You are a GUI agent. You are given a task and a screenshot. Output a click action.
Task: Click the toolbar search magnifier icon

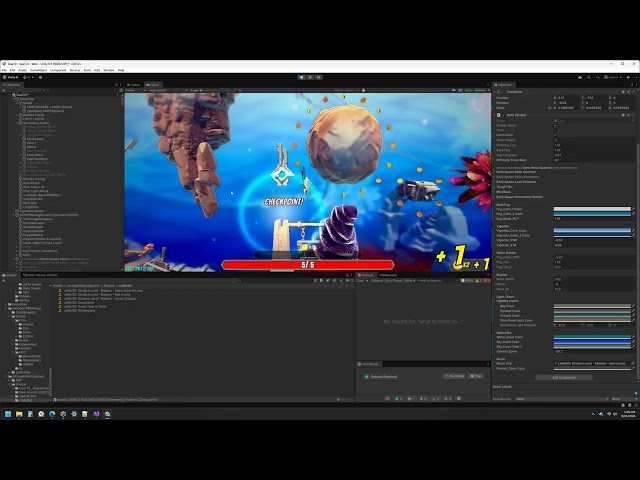pos(598,77)
